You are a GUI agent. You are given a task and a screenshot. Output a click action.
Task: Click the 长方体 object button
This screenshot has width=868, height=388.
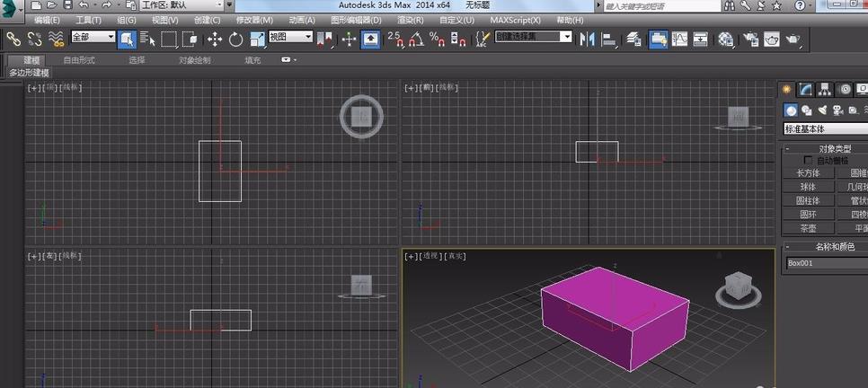pos(808,172)
